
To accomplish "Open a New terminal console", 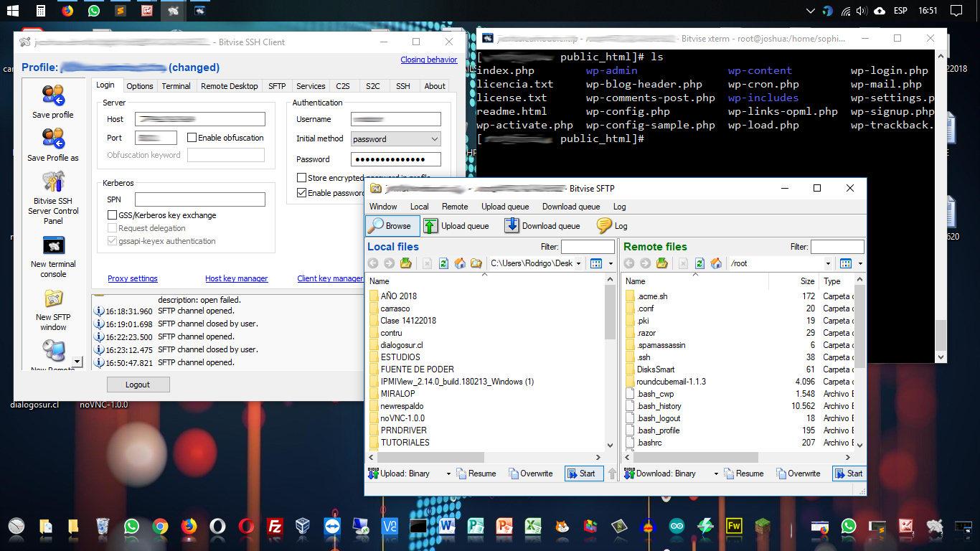I will tap(53, 245).
